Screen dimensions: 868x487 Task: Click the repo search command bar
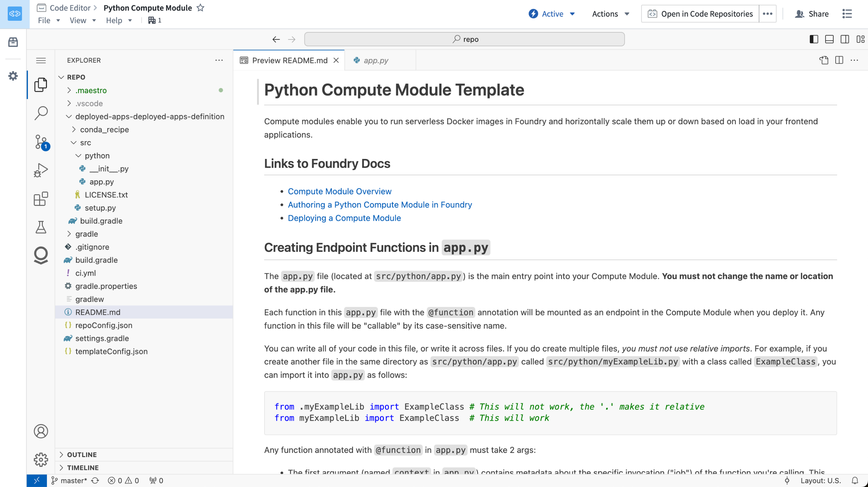point(464,39)
